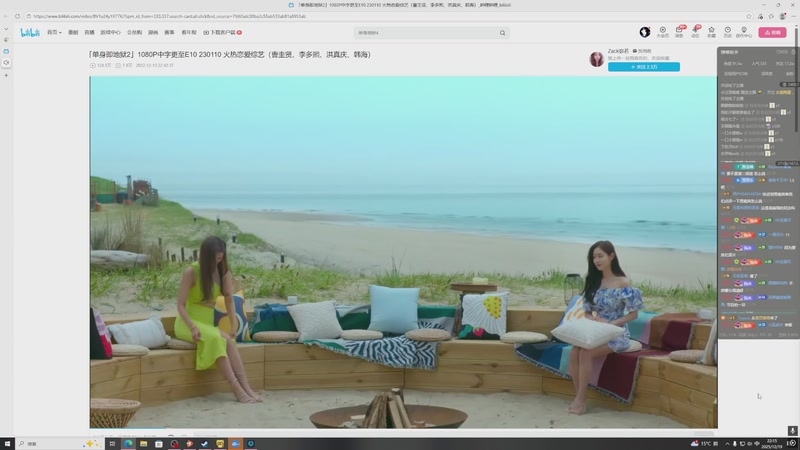Open the Windows Start button
800x450 pixels.
[7, 444]
